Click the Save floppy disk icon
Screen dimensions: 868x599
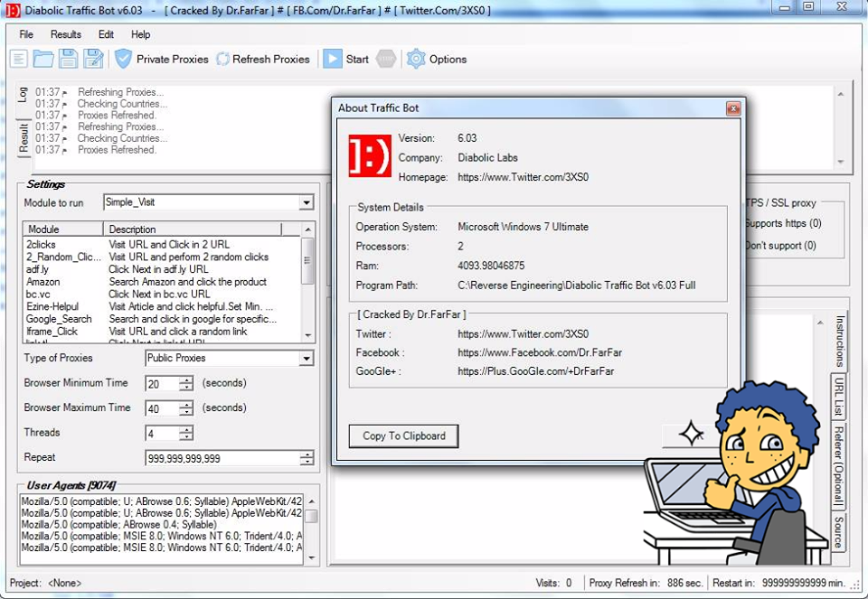click(x=68, y=59)
